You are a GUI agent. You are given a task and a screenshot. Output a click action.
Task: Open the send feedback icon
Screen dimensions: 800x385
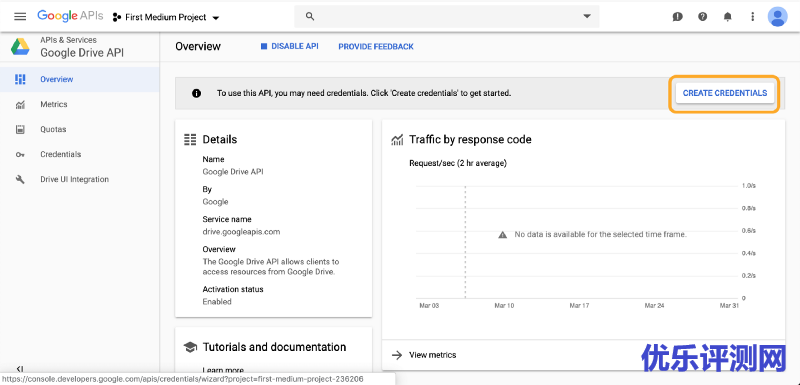(678, 17)
